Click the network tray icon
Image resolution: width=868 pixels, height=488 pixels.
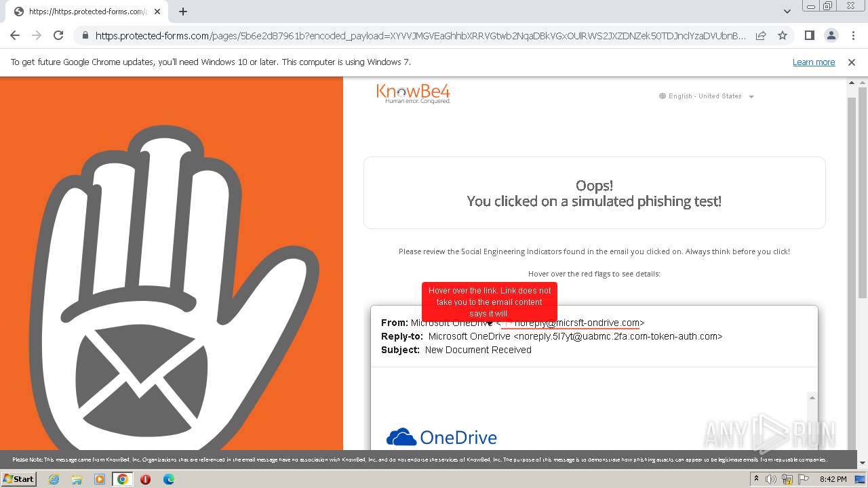click(787, 479)
